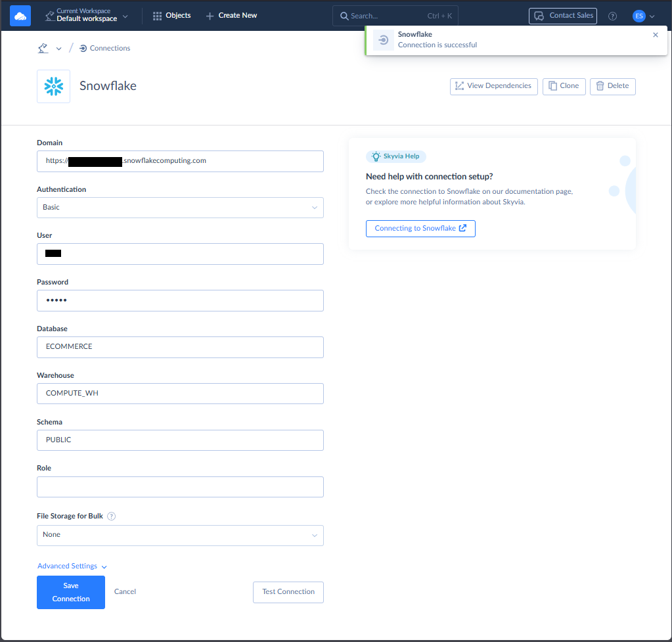Viewport: 672px width, 642px height.
Task: Open the Authentication dropdown
Action: (180, 208)
